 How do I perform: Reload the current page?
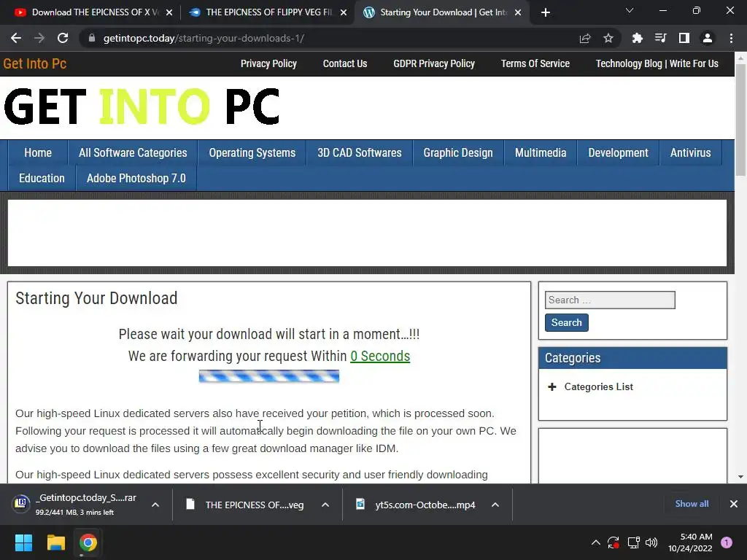pyautogui.click(x=63, y=38)
